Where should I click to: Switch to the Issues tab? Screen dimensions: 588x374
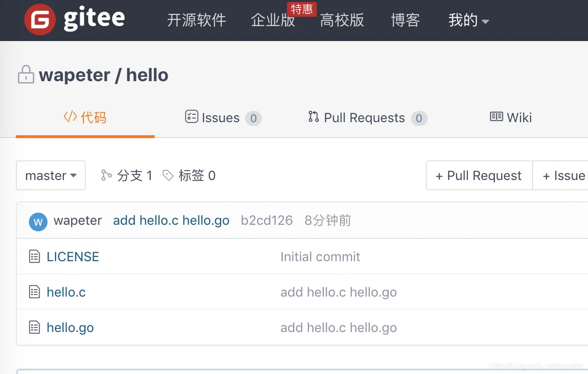(223, 118)
